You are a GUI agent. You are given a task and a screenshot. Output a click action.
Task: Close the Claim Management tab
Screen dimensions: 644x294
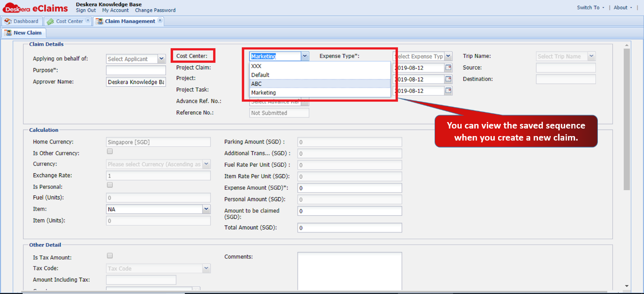point(160,21)
